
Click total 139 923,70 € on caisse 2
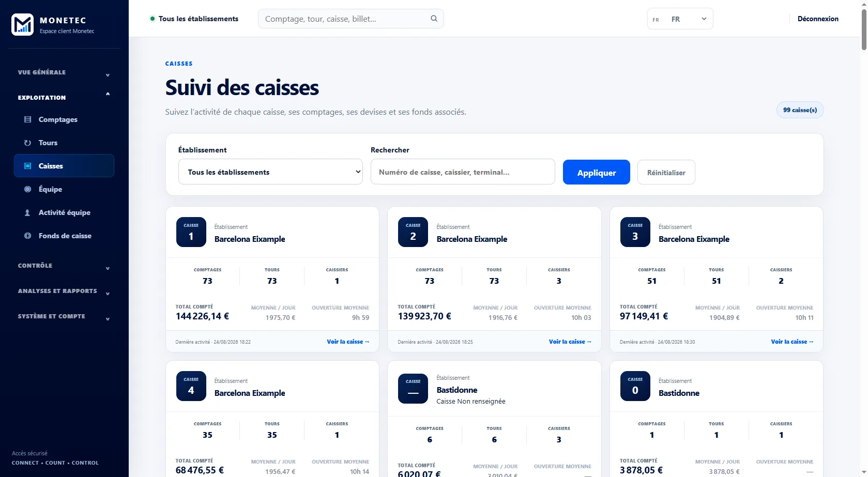[x=424, y=316]
